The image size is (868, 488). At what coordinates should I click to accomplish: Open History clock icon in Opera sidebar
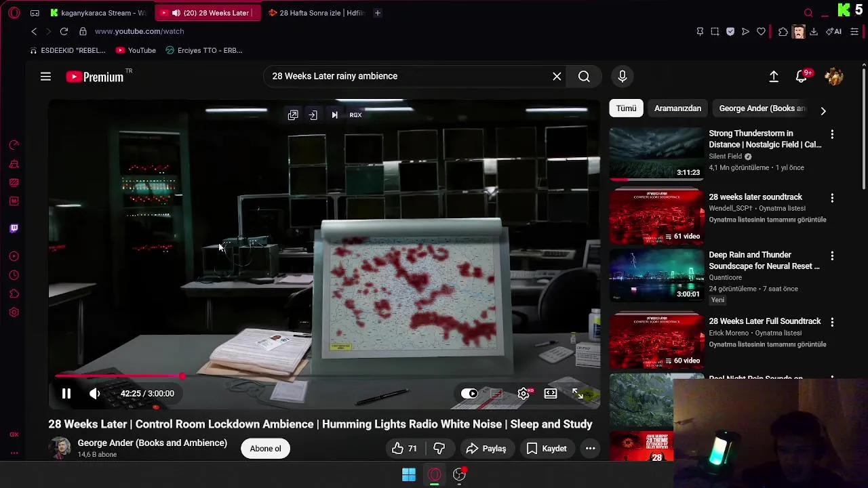(14, 275)
